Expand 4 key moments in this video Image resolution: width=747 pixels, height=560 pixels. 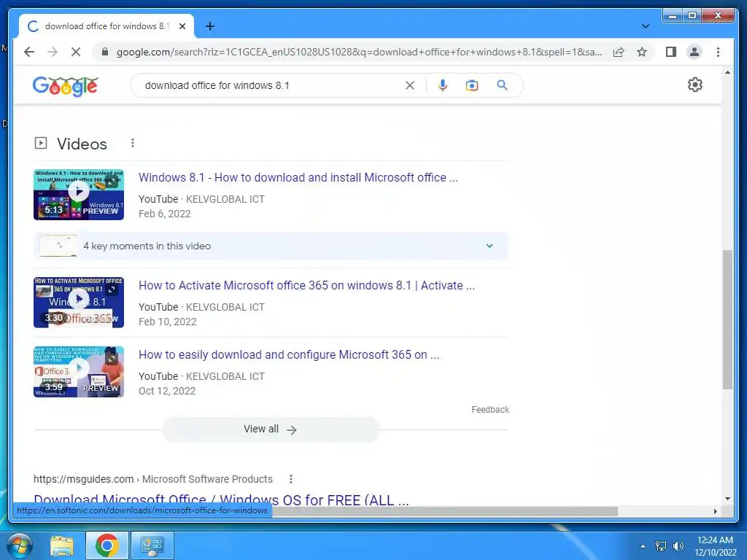[271, 246]
